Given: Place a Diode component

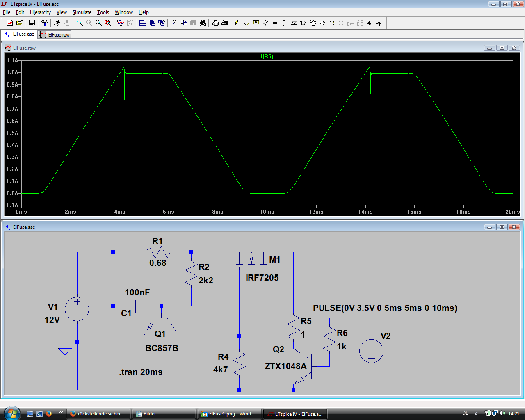Looking at the screenshot, I should [294, 23].
